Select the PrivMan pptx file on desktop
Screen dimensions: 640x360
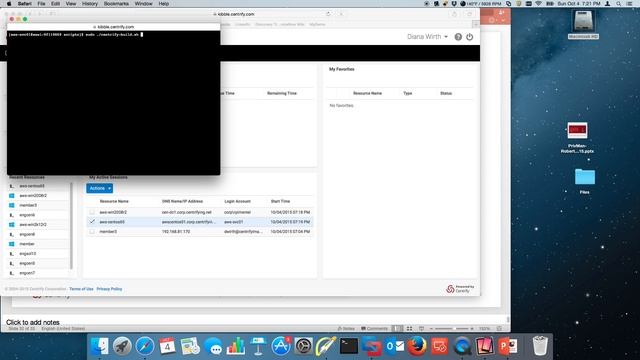(577, 138)
